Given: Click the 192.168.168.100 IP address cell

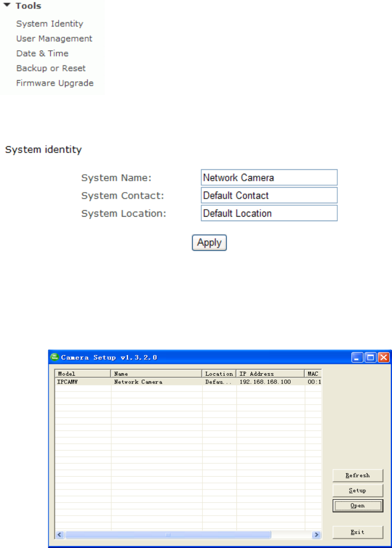Looking at the screenshot, I should pyautogui.click(x=265, y=382).
